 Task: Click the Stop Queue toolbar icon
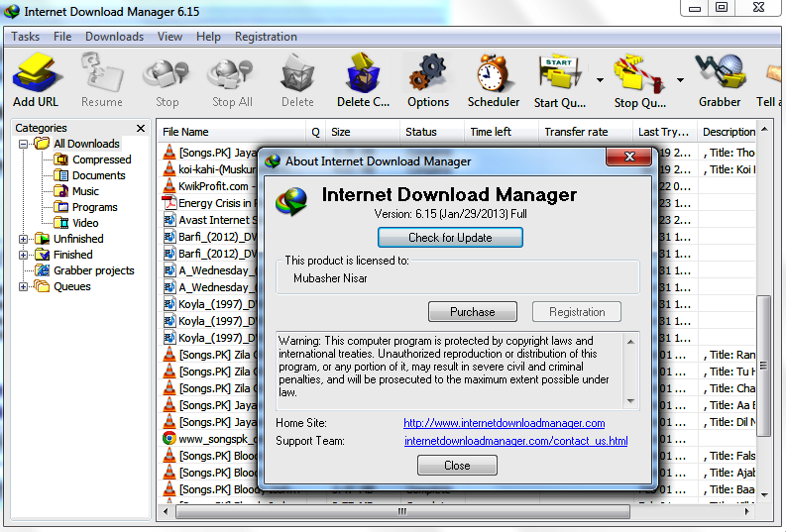coord(638,74)
